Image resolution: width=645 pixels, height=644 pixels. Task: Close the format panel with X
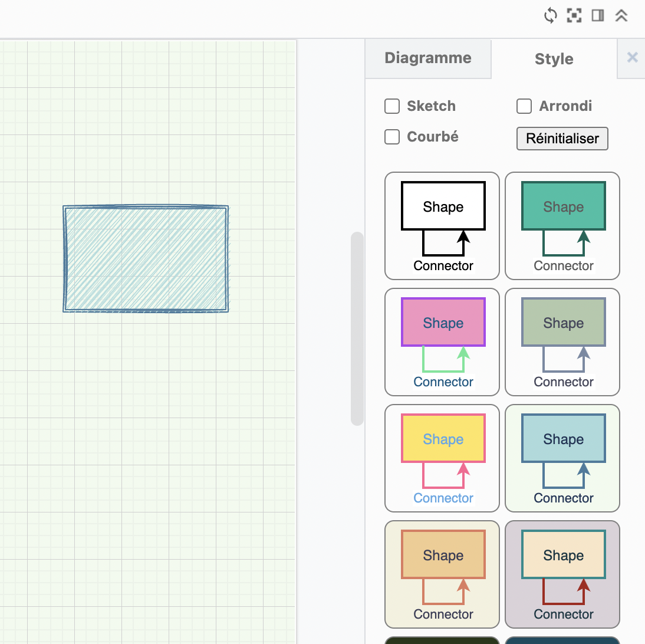[632, 57]
